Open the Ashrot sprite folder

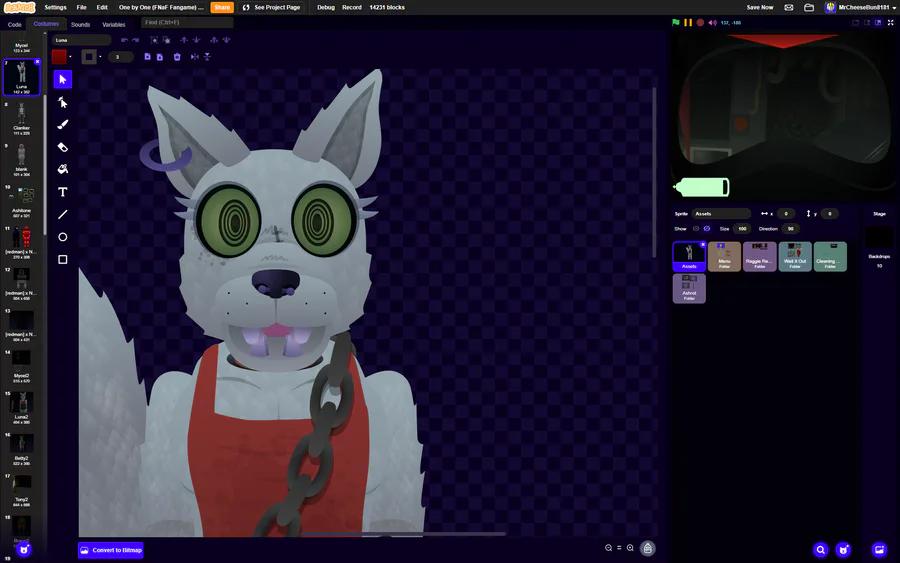(689, 288)
